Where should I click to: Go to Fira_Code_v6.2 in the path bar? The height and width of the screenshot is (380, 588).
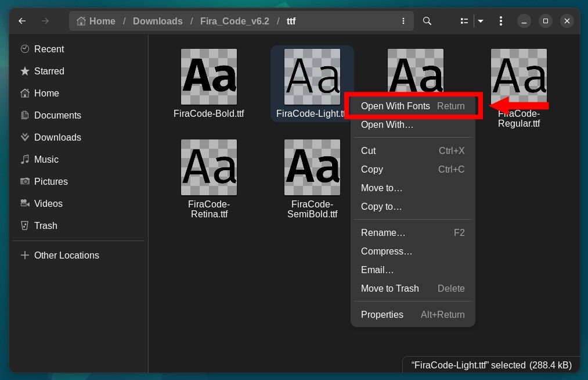235,21
